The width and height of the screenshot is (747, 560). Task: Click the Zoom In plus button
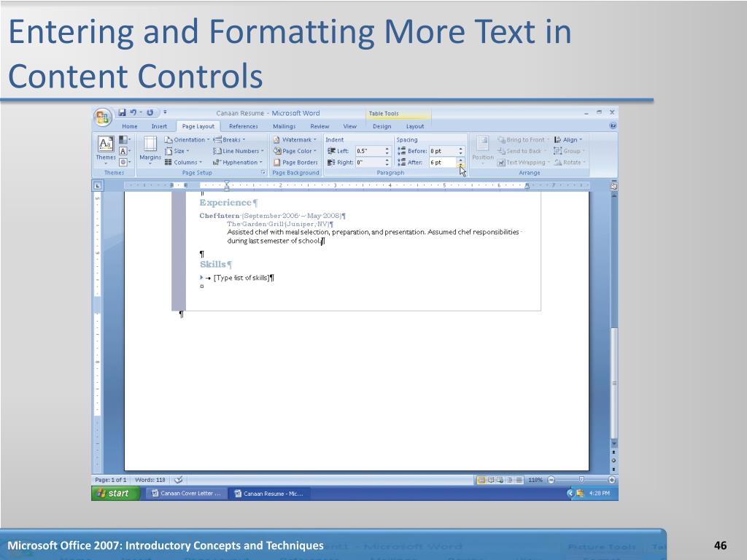pyautogui.click(x=612, y=480)
